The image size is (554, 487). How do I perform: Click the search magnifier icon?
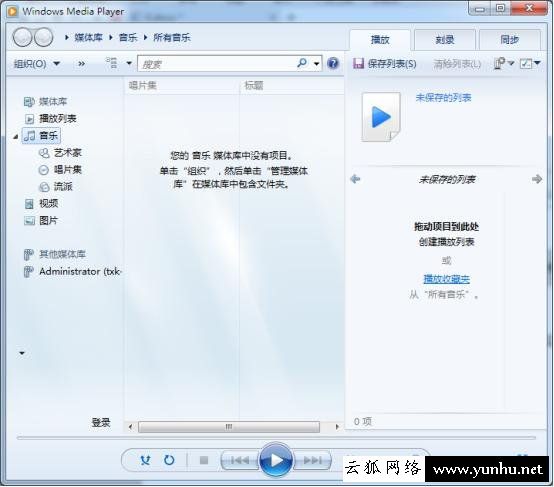pyautogui.click(x=302, y=63)
